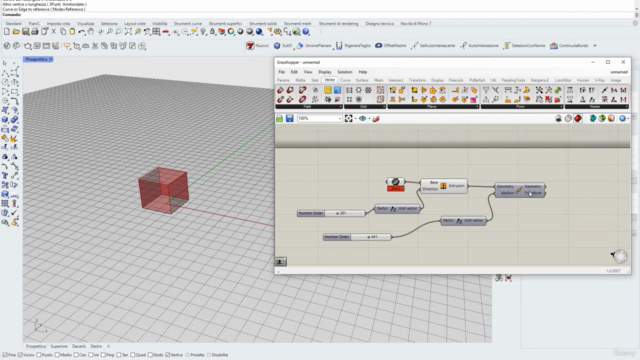Open file using folder icon in Rhino toolbar
Image resolution: width=640 pixels, height=360 pixels.
16,32
